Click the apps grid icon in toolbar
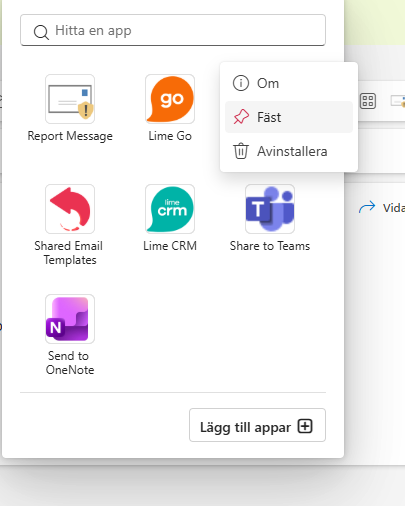405x506 pixels. pos(368,101)
